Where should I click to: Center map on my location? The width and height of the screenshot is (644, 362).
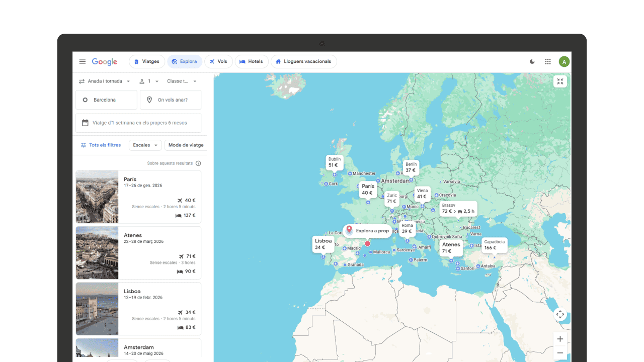pos(560,315)
